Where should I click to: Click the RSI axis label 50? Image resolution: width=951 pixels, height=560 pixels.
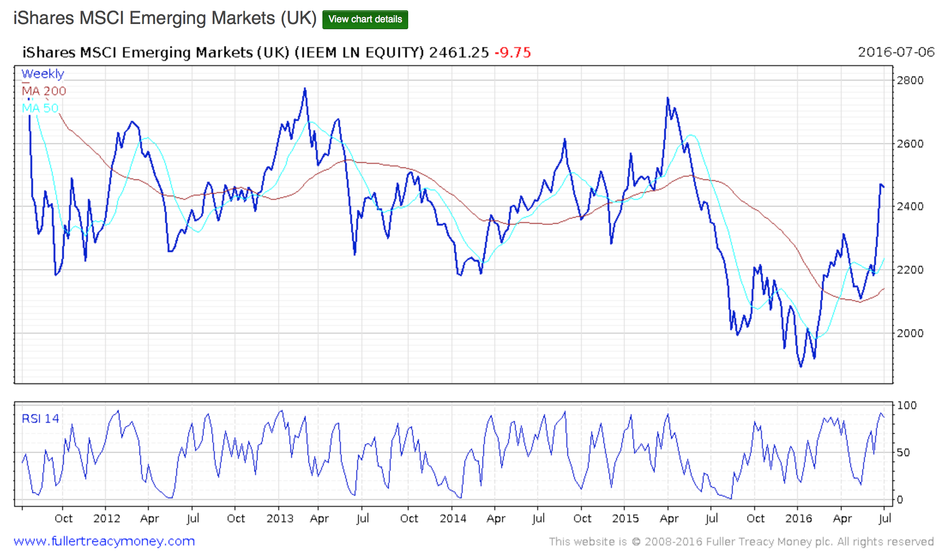pos(903,452)
